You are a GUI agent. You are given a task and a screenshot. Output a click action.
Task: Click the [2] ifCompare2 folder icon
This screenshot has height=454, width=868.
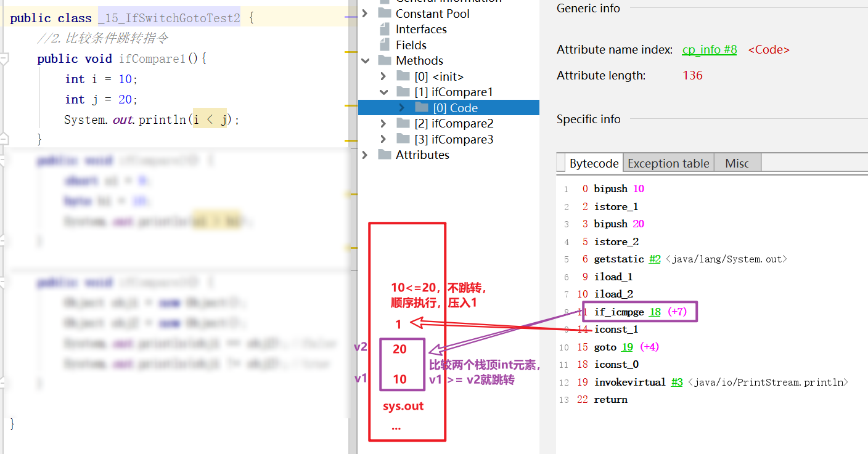click(403, 123)
